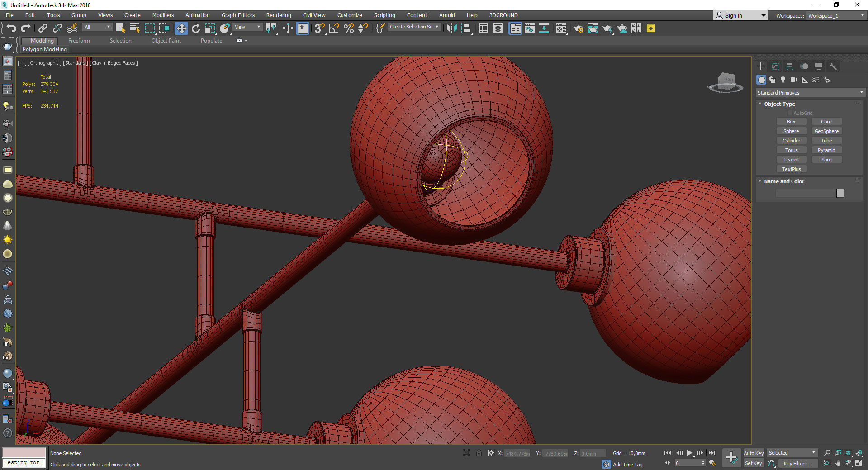Toggle Auto Key animation mode
Image resolution: width=868 pixels, height=470 pixels.
[x=753, y=453]
